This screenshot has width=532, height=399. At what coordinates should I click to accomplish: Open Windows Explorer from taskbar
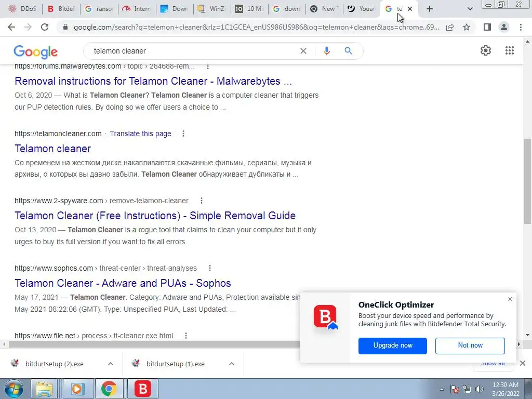[x=44, y=389]
